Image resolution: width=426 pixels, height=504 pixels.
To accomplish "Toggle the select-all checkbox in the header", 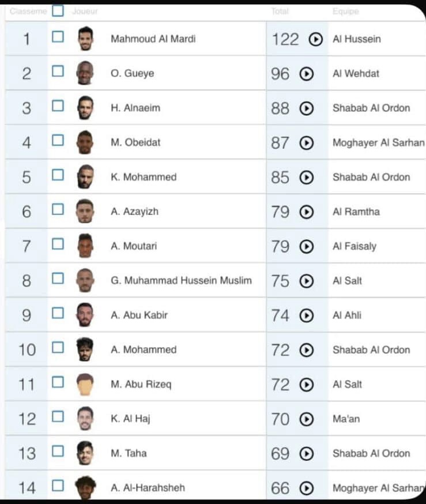I will [58, 10].
